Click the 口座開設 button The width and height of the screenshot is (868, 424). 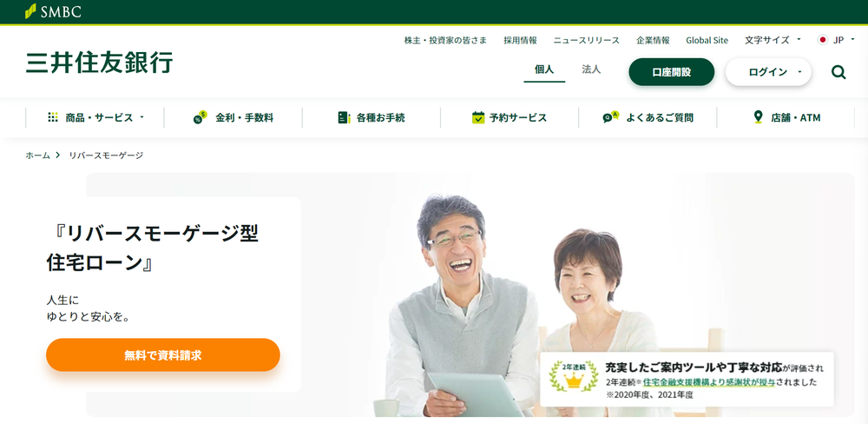pyautogui.click(x=672, y=72)
